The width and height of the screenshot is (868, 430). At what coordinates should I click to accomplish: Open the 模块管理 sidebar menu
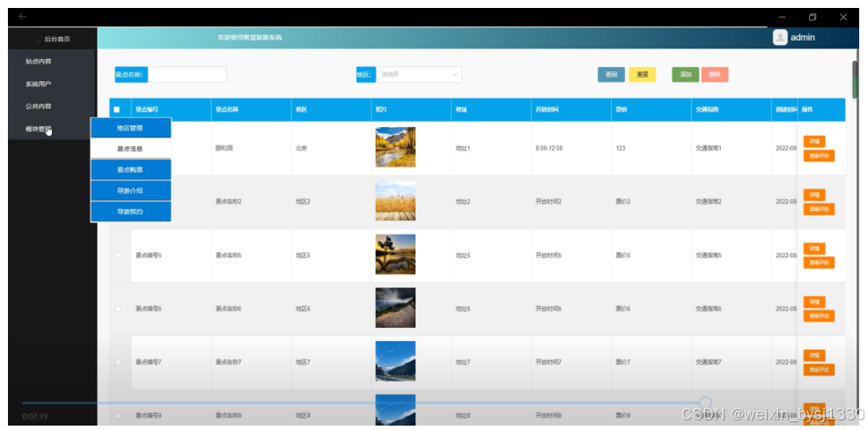[x=38, y=130]
